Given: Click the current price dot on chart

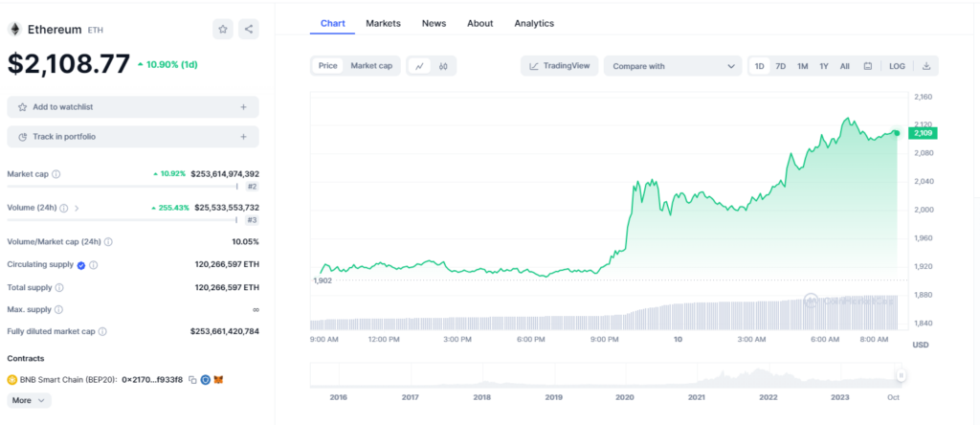Looking at the screenshot, I should (x=897, y=132).
